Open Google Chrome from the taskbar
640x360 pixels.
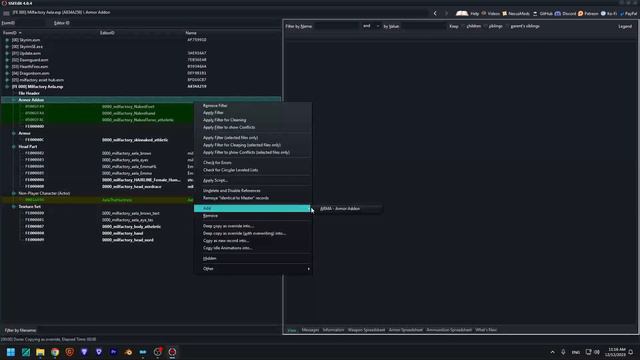(x=55, y=352)
